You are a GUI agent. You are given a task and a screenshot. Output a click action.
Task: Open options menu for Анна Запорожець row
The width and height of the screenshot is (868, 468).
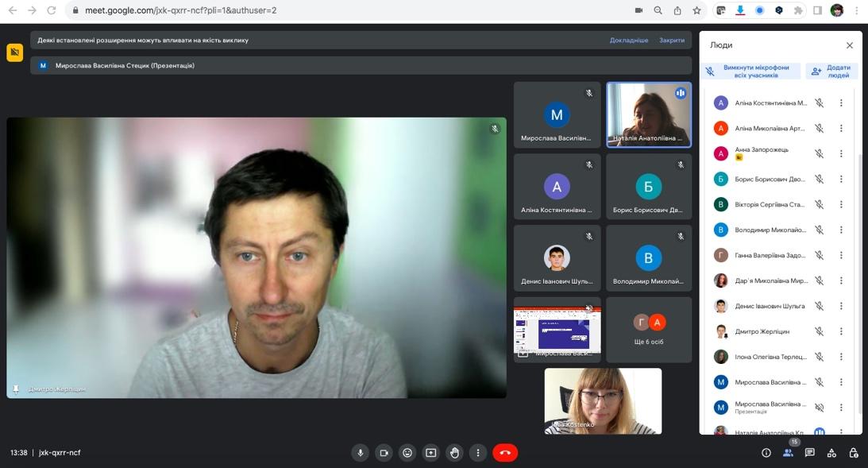[841, 153]
